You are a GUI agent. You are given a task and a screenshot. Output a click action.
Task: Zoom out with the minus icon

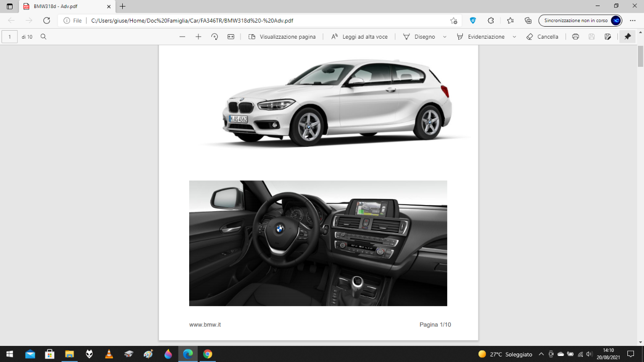pos(182,37)
